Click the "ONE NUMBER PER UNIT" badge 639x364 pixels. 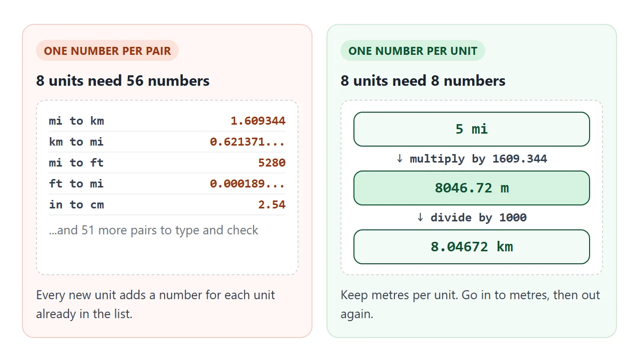coord(413,51)
